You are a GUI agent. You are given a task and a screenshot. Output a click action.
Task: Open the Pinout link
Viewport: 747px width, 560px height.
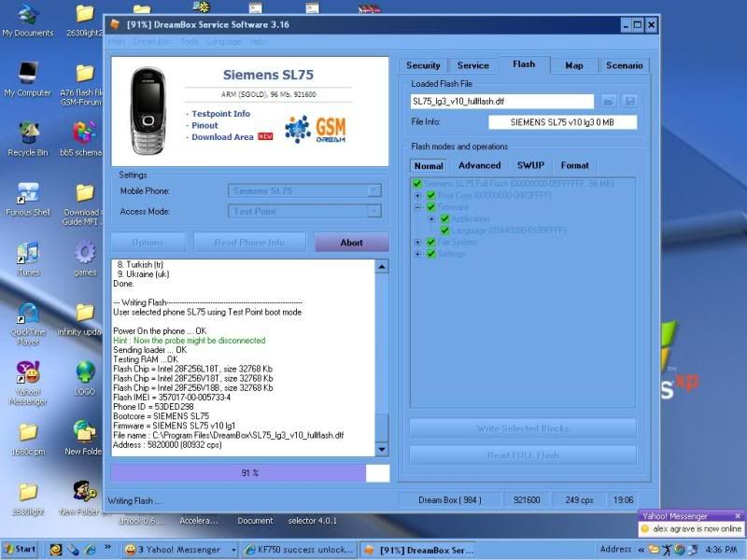tap(204, 125)
